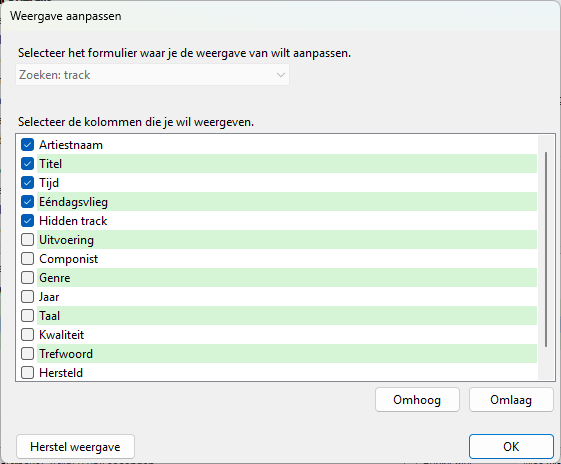Viewport: 561px width, 464px height.
Task: Uncheck the Artiestnaam column checkbox
Action: (x=28, y=145)
